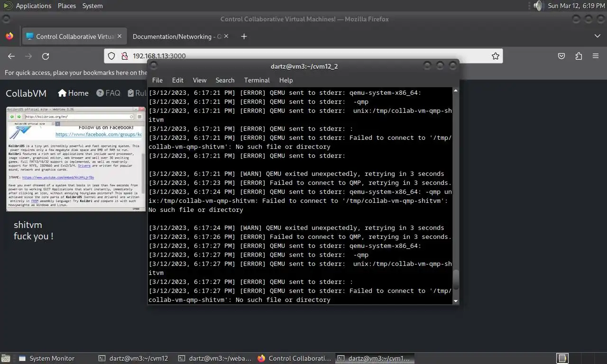Open the Firefox extensions icon
Screen dimensions: 607x364
579,56
